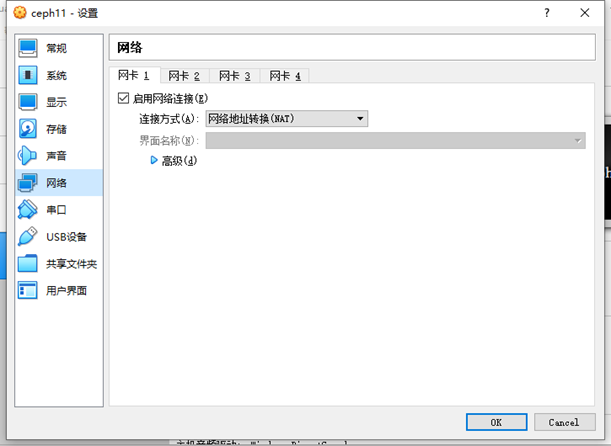Toggle the 启用网络连接(E) checkbox
Screen dimensions: 611x446
click(x=123, y=98)
